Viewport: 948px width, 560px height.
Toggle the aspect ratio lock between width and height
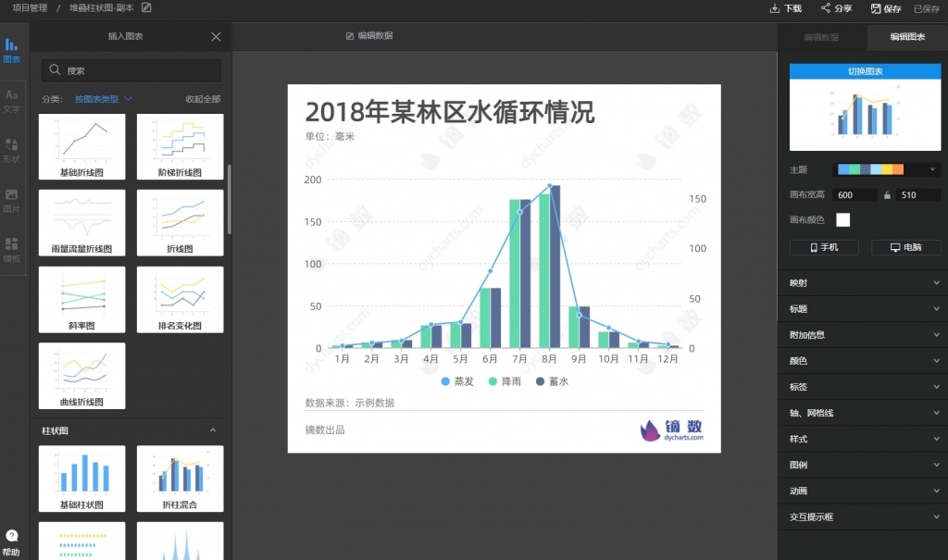886,194
